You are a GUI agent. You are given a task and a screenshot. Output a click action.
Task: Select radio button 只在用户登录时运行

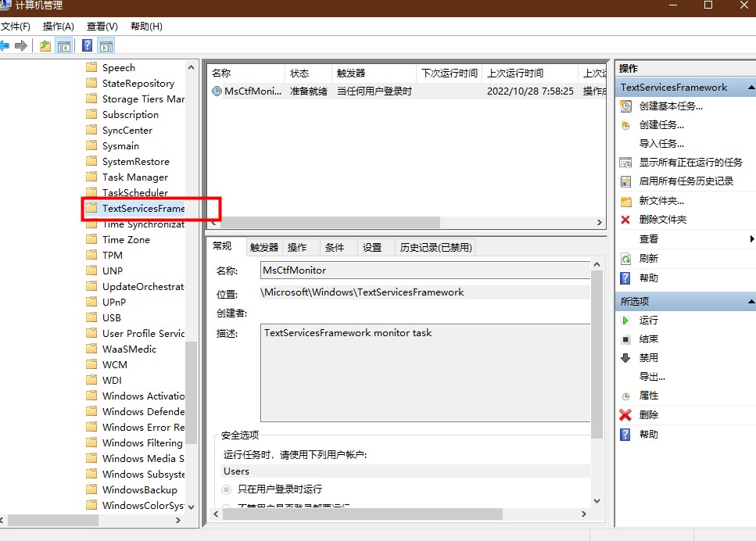[x=227, y=489]
